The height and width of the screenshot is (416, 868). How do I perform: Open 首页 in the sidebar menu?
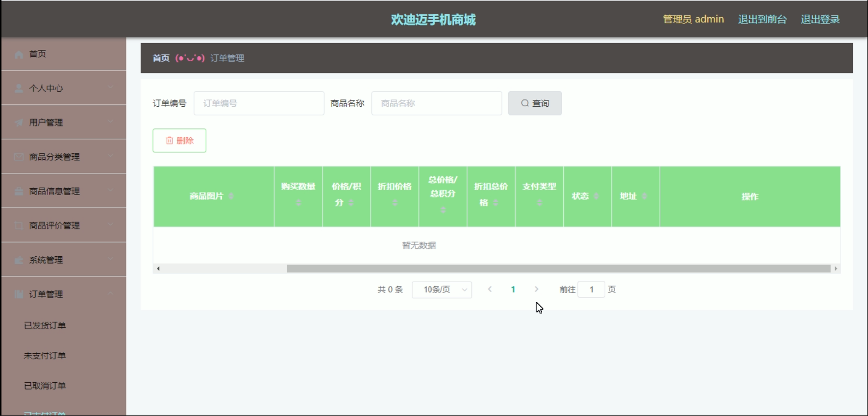pos(64,54)
